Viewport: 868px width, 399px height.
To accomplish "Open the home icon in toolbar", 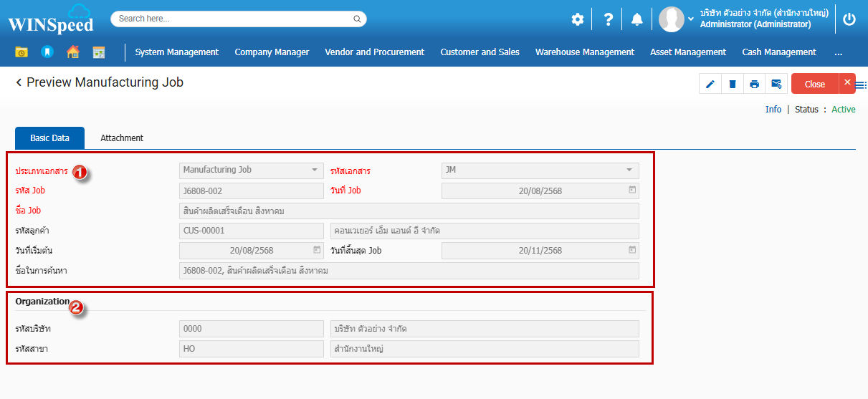I will (x=72, y=52).
